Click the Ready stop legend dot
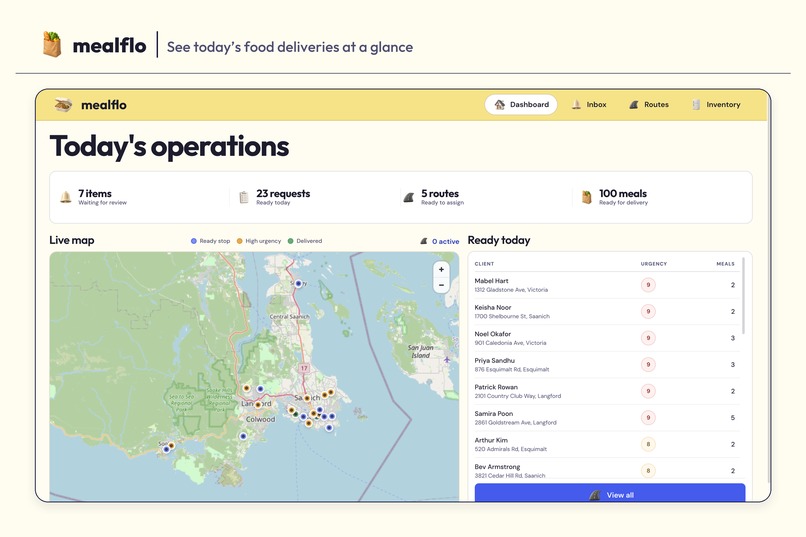Image resolution: width=806 pixels, height=537 pixels. click(194, 241)
